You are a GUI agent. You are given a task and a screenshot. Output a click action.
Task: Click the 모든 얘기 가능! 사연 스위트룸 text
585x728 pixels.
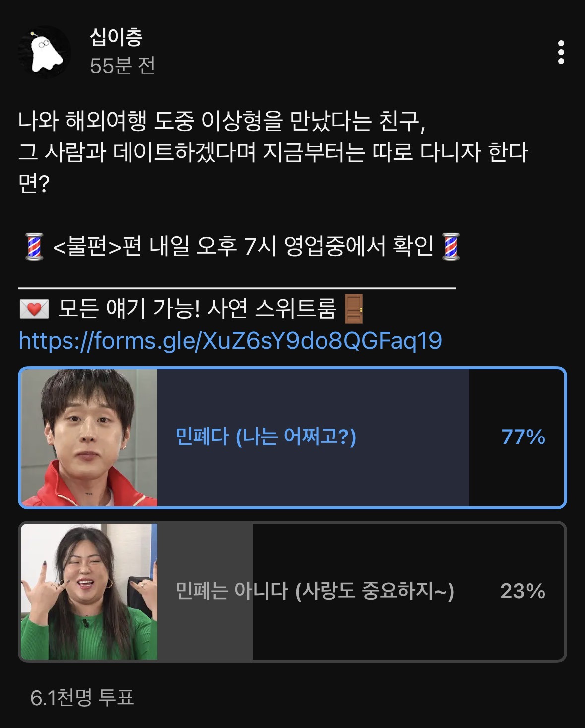pos(197,309)
